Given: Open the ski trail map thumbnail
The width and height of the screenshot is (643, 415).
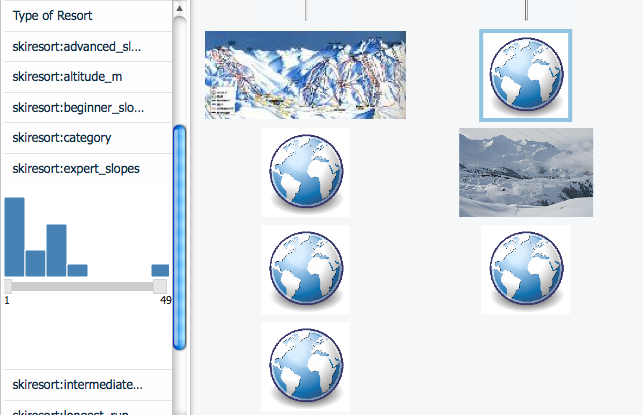Looking at the screenshot, I should coord(306,75).
